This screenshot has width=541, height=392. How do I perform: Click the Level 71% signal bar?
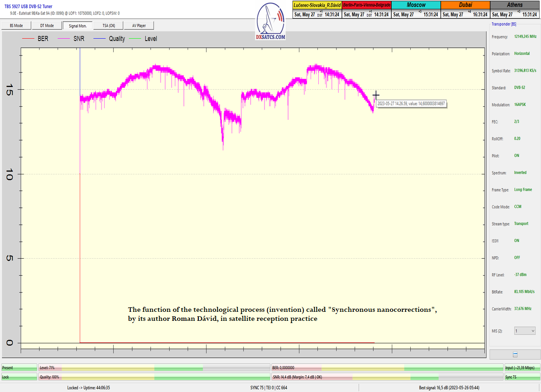click(154, 368)
